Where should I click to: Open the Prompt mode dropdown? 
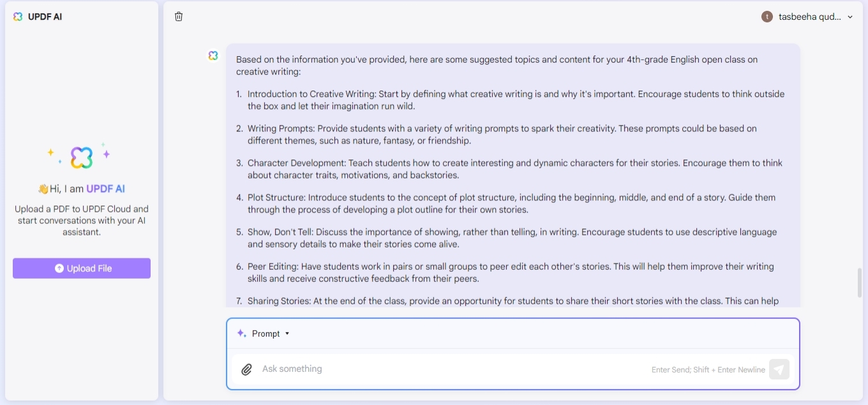tap(287, 334)
